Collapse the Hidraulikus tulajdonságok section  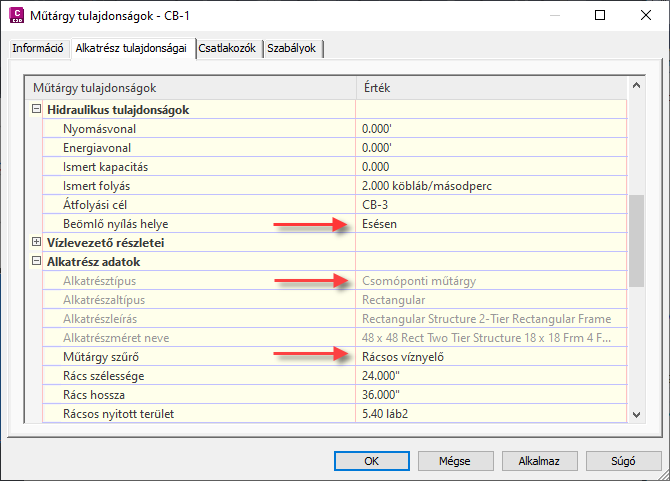37,110
